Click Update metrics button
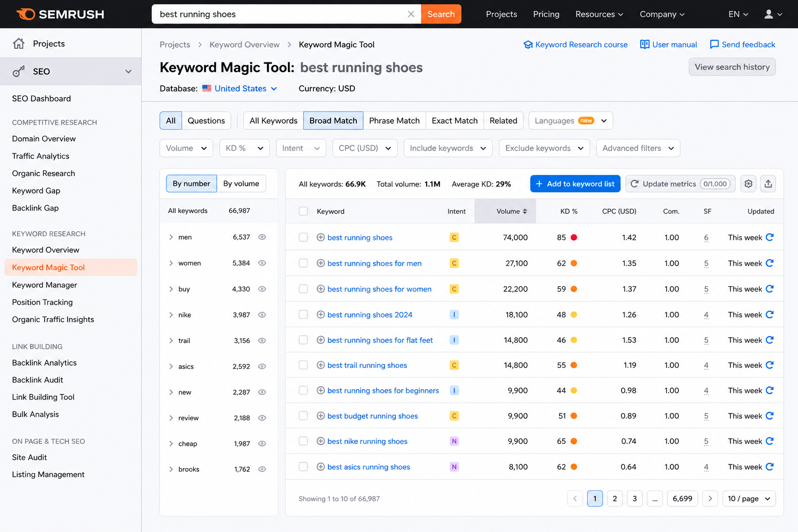 click(681, 183)
